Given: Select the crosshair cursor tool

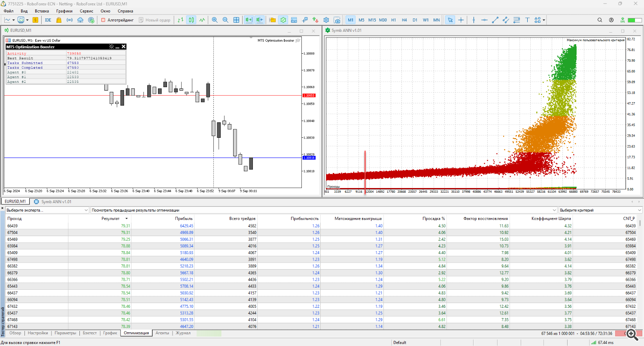Looking at the screenshot, I should click(x=461, y=20).
